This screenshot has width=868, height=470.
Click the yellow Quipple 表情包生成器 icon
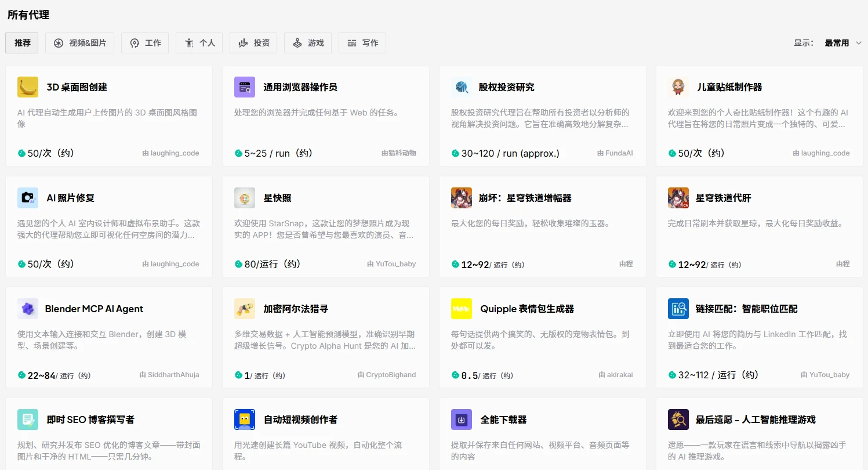(x=462, y=309)
